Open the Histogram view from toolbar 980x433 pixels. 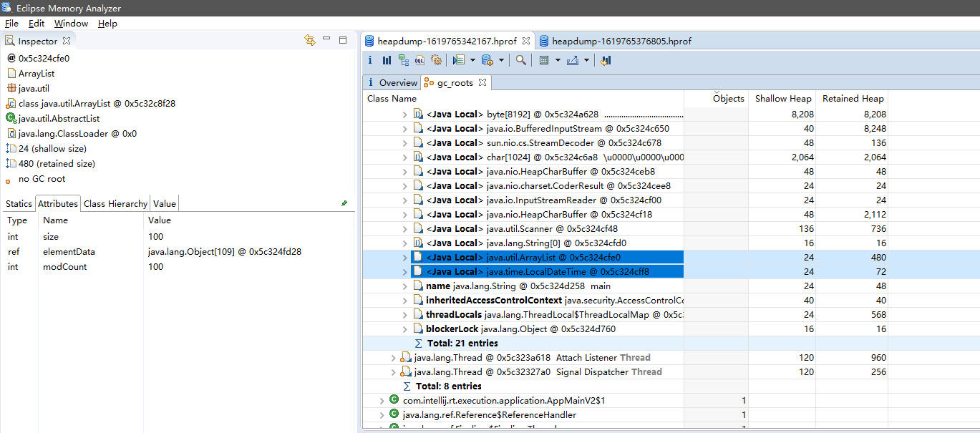(x=387, y=61)
